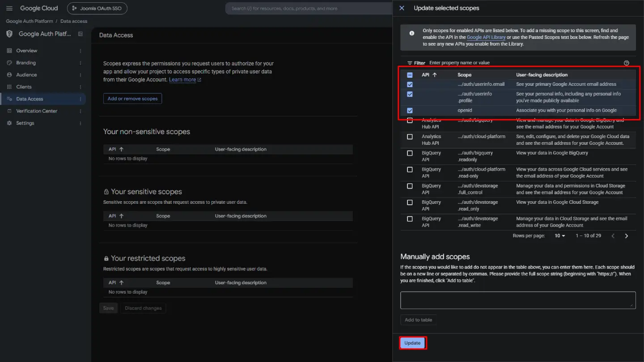Close the Update selected scopes panel
This screenshot has width=644, height=362.
point(402,8)
